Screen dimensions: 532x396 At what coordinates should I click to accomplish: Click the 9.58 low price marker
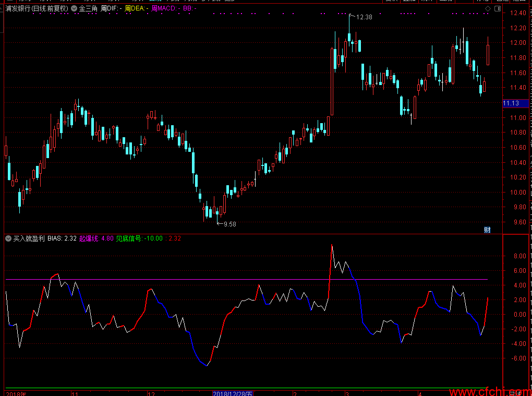pyautogui.click(x=229, y=224)
